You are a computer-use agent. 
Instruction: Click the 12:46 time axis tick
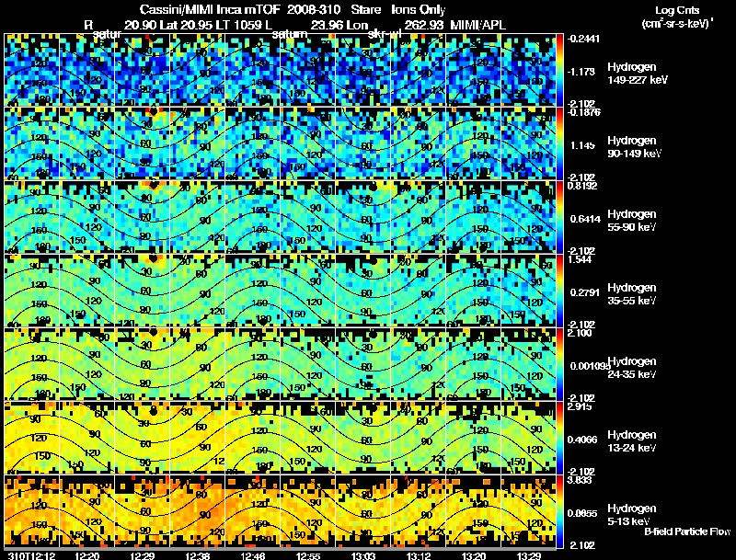(253, 555)
